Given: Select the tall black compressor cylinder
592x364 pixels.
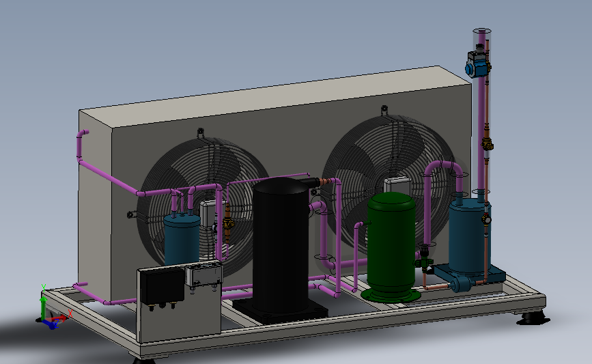Looking at the screenshot, I should pos(280,245).
